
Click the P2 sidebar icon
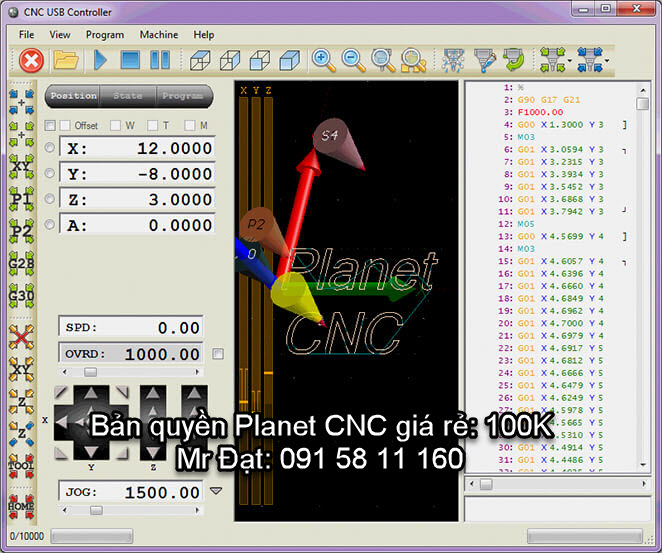tap(21, 231)
